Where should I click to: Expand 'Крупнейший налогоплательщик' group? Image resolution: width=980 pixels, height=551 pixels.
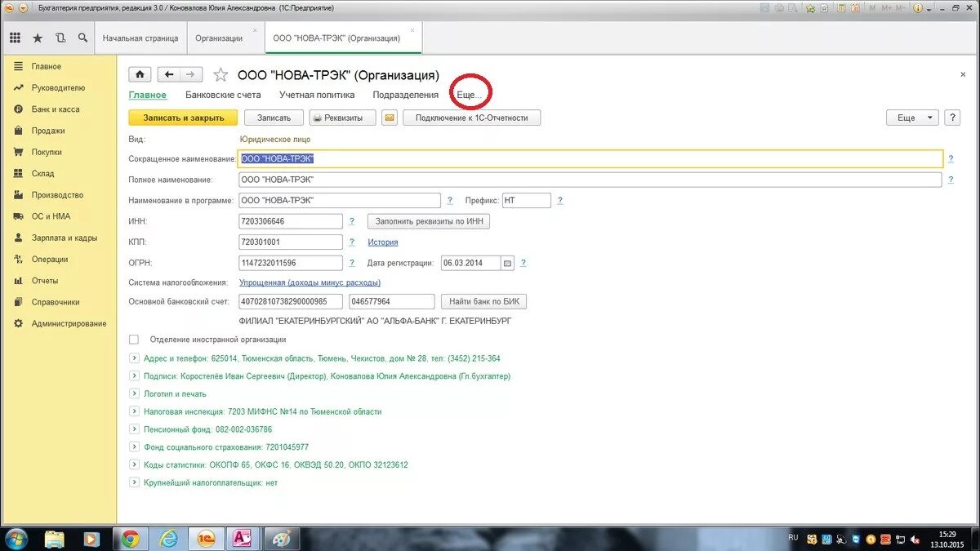(x=134, y=482)
